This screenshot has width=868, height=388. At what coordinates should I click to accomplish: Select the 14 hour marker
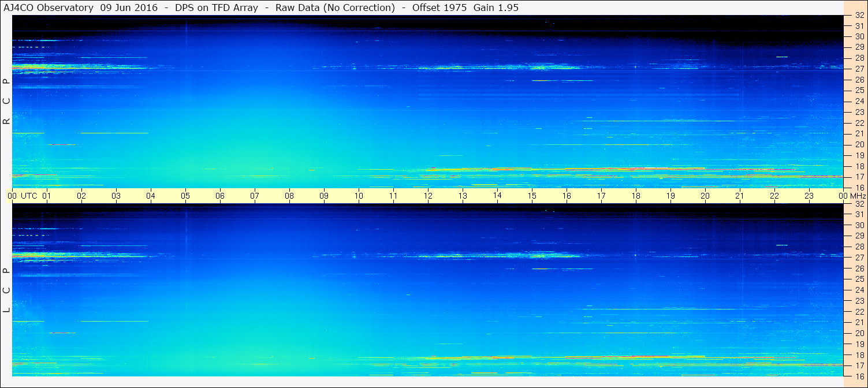point(497,196)
